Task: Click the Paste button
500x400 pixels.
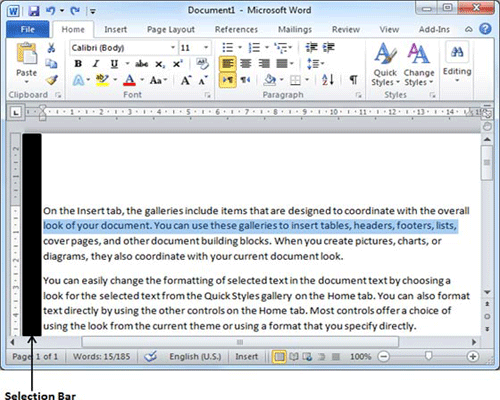Action: [27, 63]
